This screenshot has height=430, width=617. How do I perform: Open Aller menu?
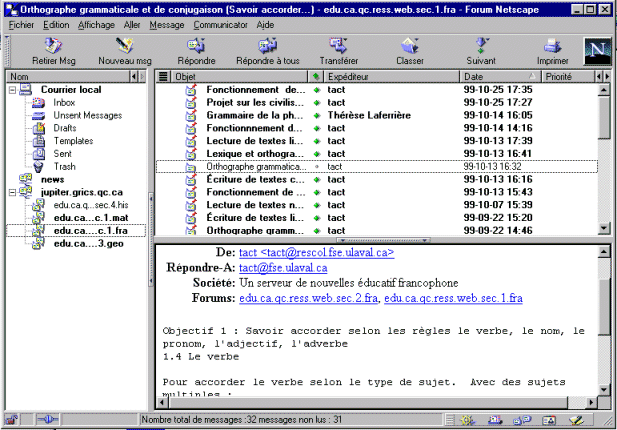132,25
